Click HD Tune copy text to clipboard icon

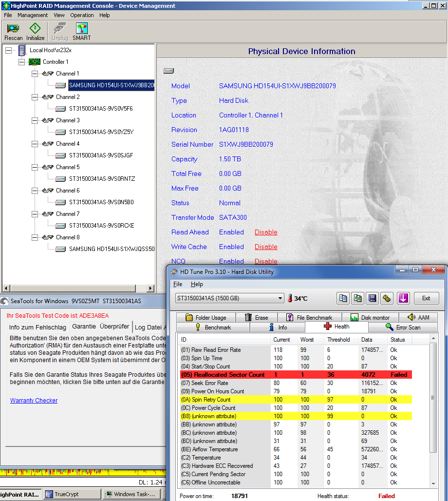343,298
